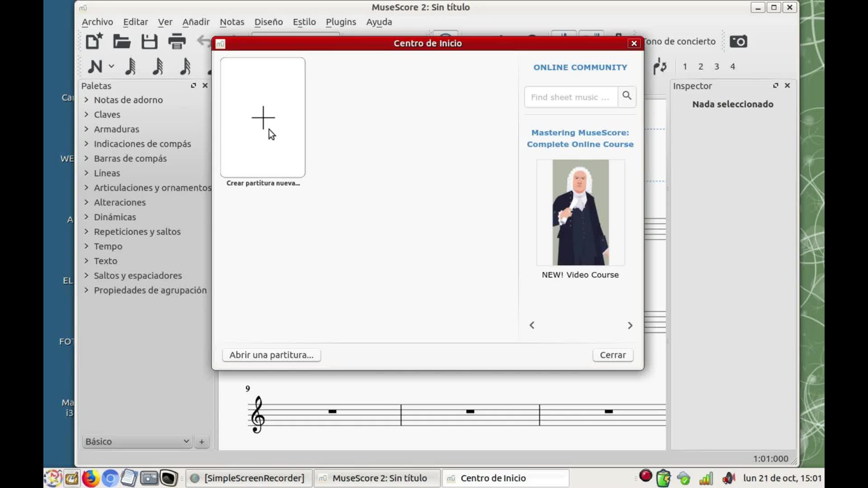
Task: Select voice 1 toggle
Action: [685, 66]
